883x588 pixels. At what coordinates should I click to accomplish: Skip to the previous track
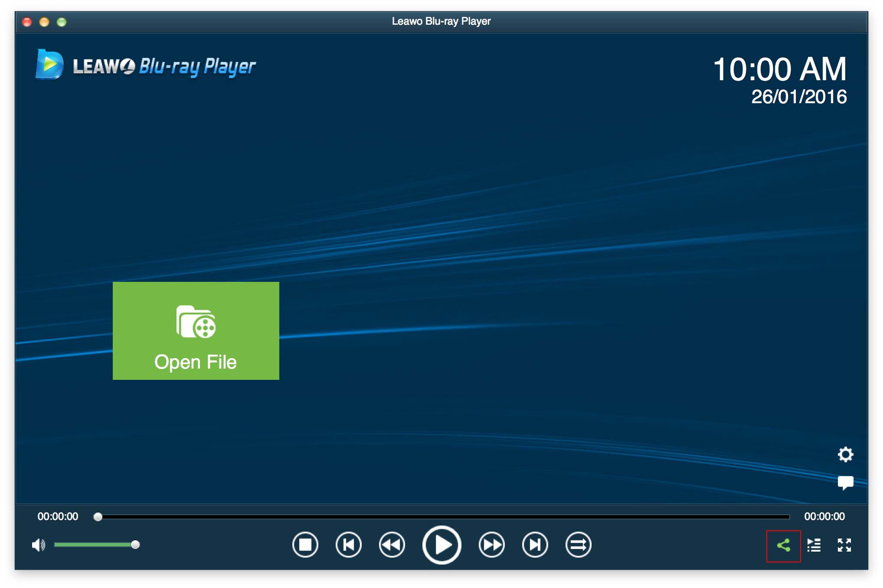(x=348, y=545)
